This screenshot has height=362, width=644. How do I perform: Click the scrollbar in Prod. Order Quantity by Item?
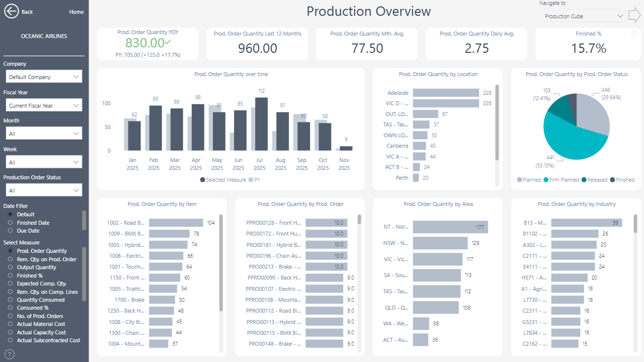[221, 262]
